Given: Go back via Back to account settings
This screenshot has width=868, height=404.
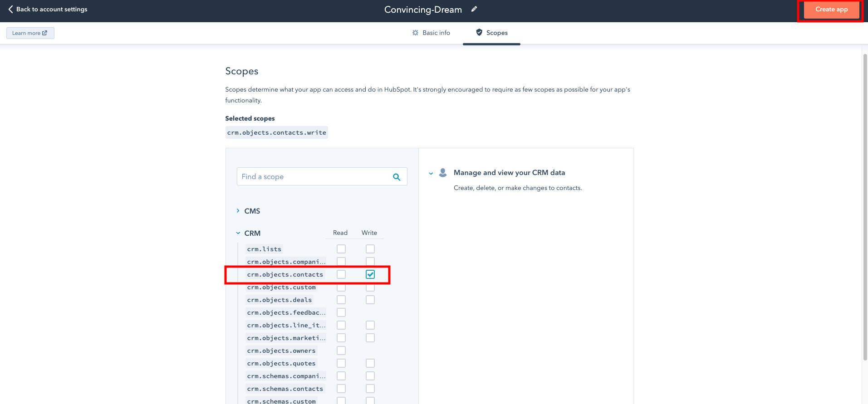Looking at the screenshot, I should click(48, 9).
